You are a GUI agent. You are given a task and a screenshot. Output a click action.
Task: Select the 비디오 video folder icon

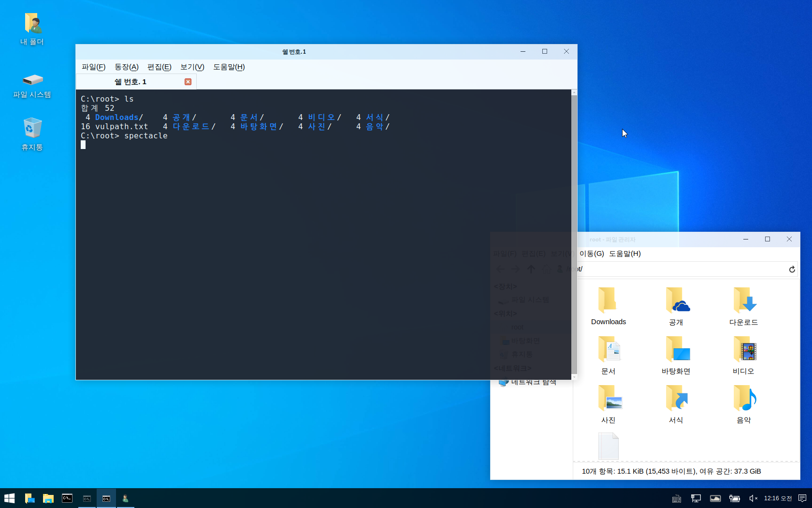pos(744,356)
